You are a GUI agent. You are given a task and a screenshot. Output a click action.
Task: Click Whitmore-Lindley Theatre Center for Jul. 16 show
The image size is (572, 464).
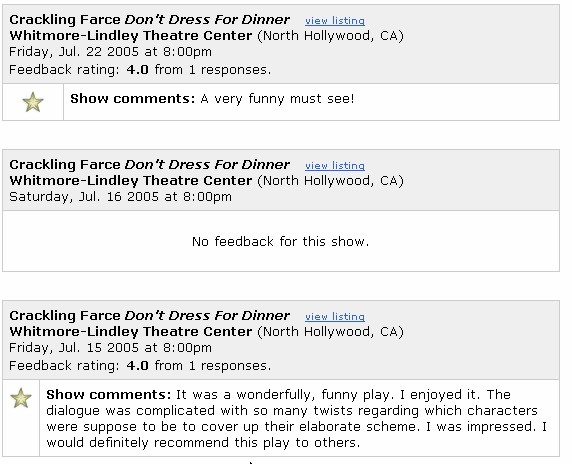tap(131, 181)
